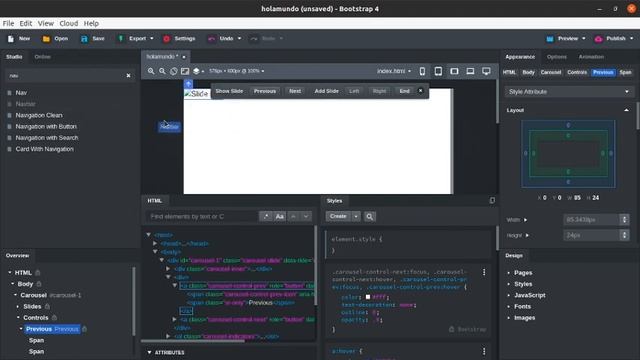The width and height of the screenshot is (640, 360).
Task: Expand the head tag in HTML tree
Action: click(x=156, y=243)
